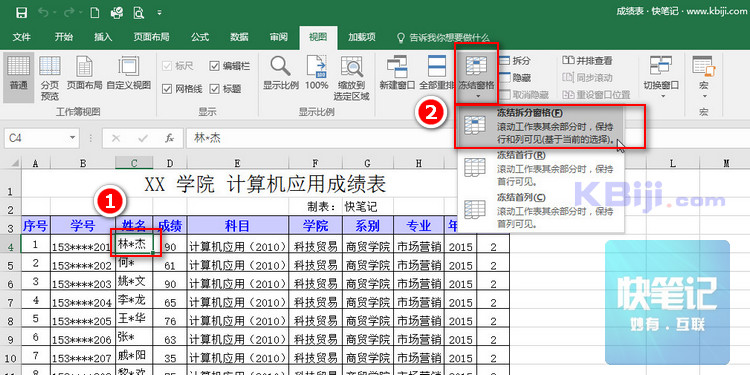This screenshot has height=375, width=750.
Task: Click the Save icon in the quick access toolbar
Action: coord(21,12)
